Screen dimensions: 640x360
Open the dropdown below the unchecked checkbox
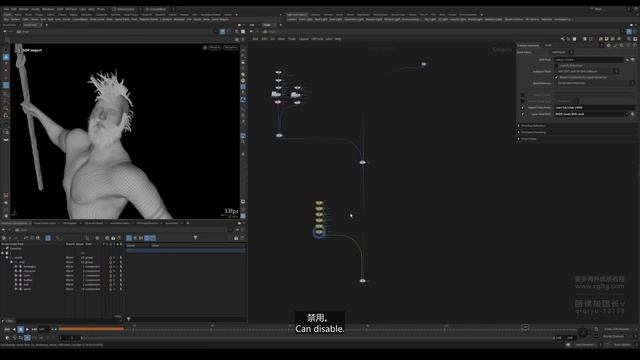pos(587,71)
